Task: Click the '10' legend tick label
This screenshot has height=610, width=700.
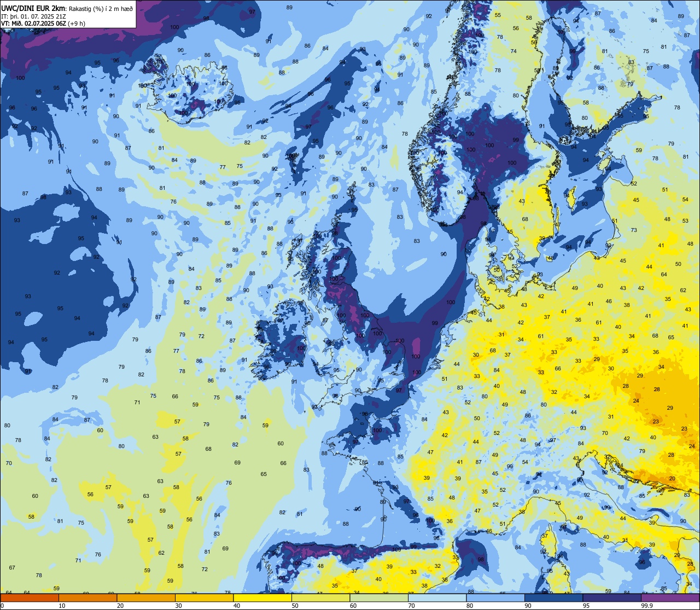Action: tap(62, 606)
